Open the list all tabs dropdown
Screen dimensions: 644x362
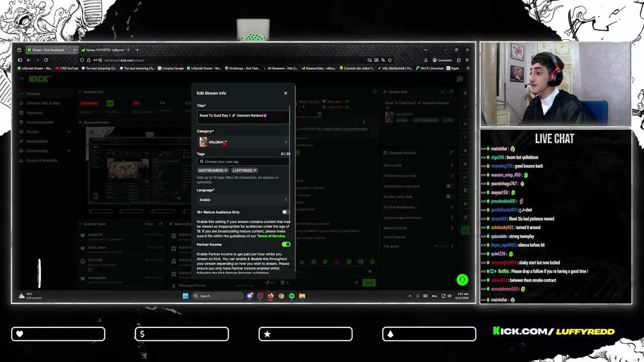[x=425, y=50]
